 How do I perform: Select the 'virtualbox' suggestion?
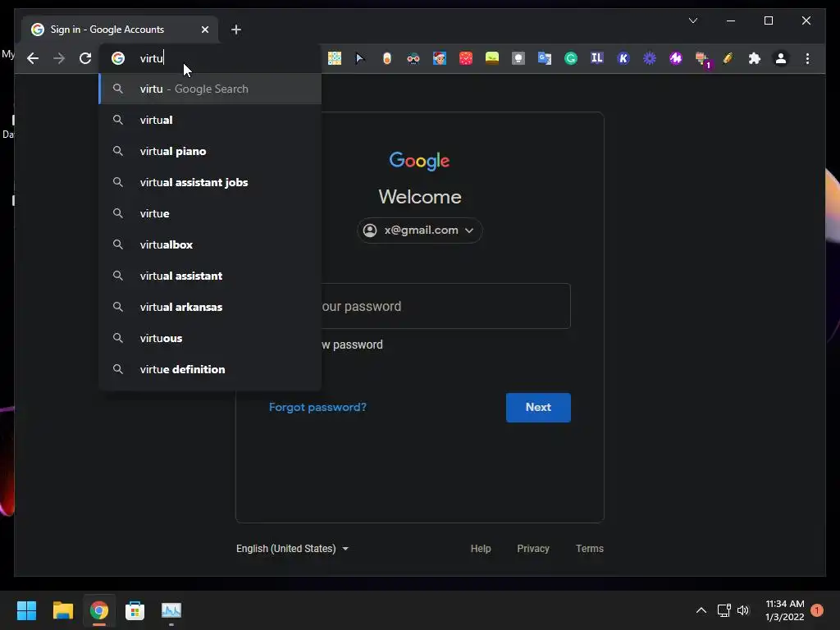pyautogui.click(x=210, y=244)
